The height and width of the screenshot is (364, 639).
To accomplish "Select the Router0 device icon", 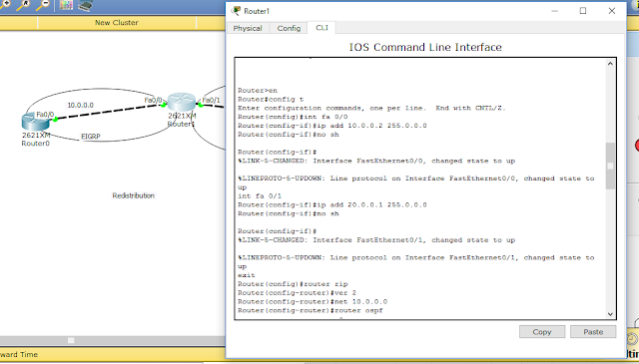I will [x=36, y=122].
